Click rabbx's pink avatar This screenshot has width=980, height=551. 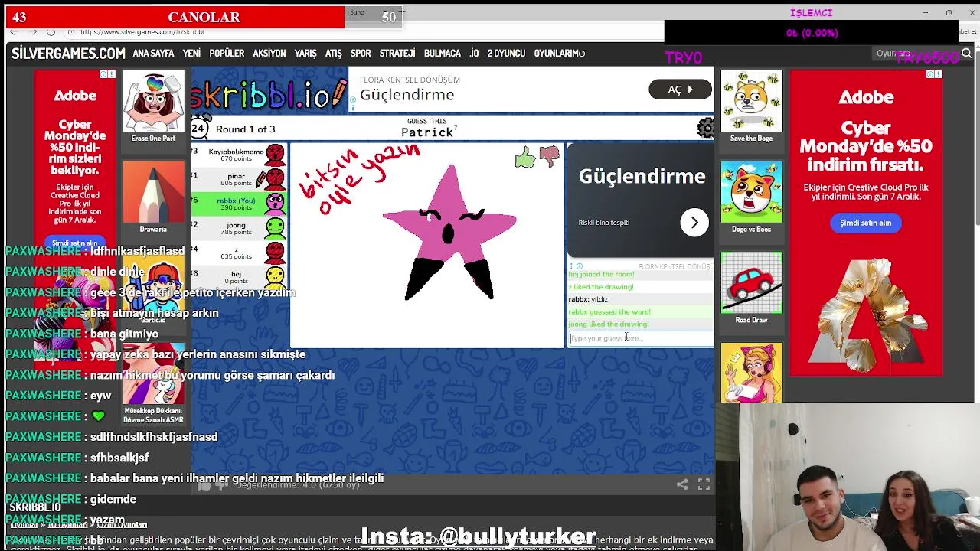click(x=275, y=204)
